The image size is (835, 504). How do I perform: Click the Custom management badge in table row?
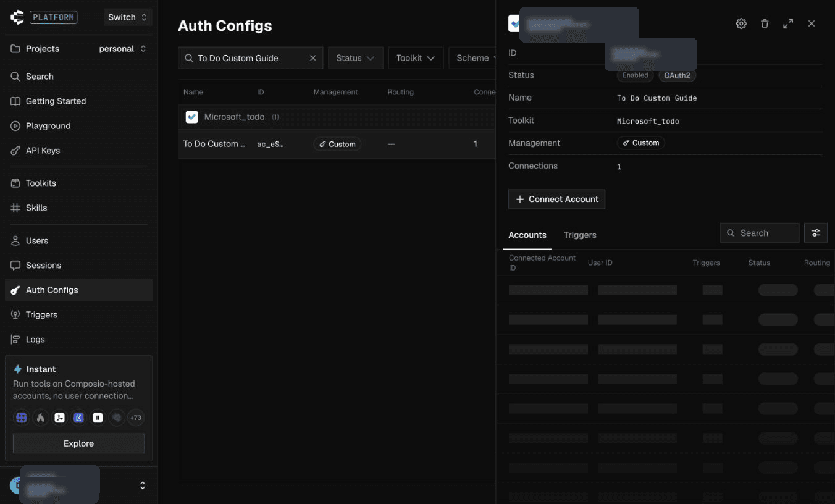pos(337,144)
